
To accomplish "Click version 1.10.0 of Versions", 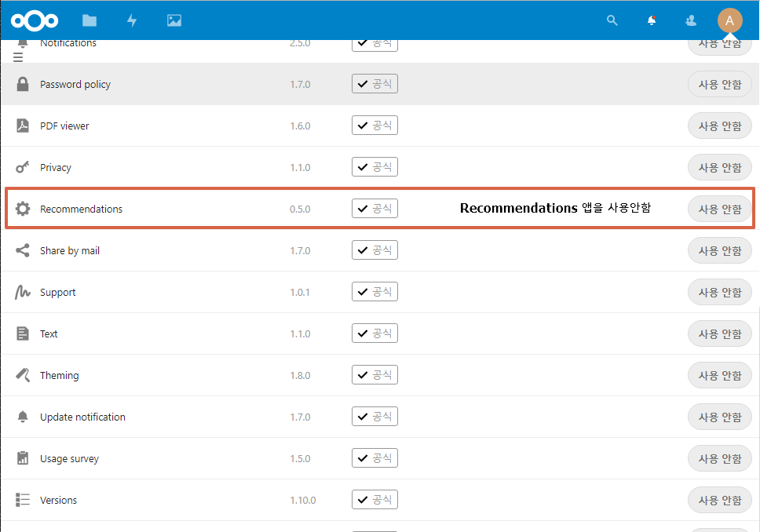I will (x=303, y=500).
